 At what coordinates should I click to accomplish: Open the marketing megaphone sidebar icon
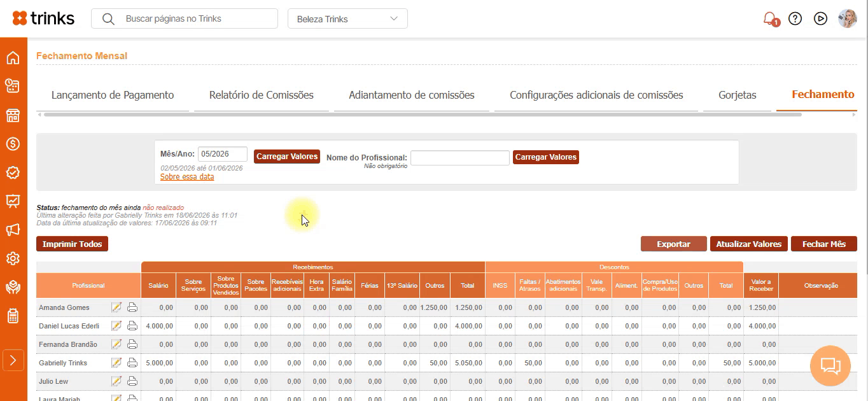pos(13,230)
